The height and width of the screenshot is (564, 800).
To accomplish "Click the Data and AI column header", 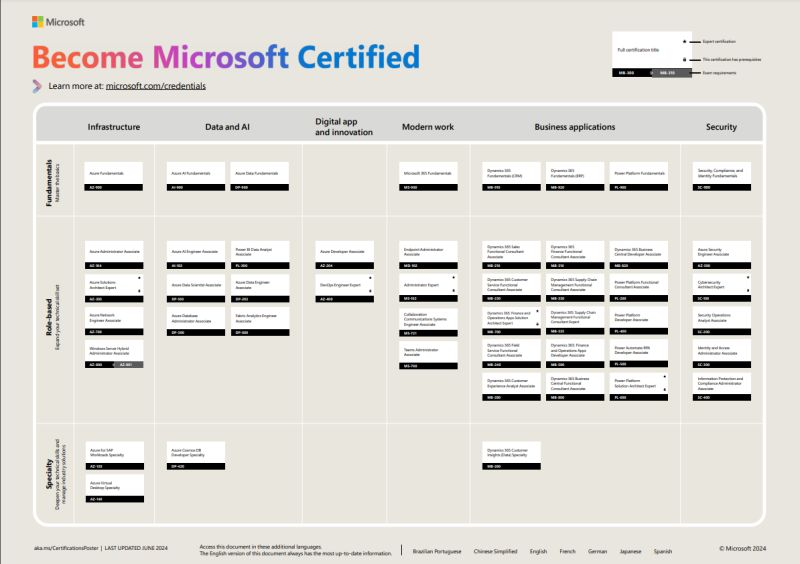I will [228, 127].
